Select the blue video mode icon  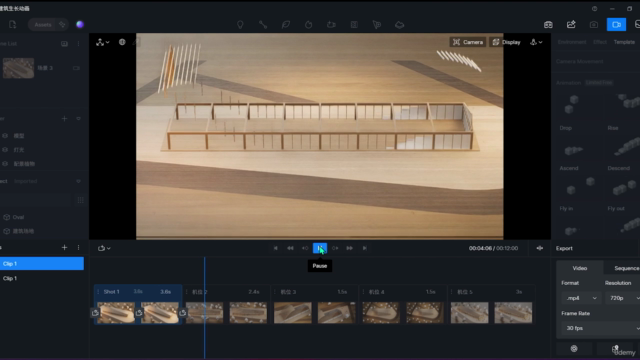coord(616,24)
